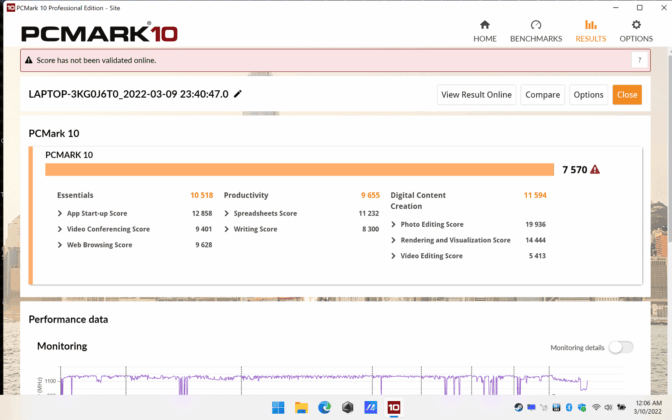The image size is (672, 420).
Task: Click the Performance data heading
Action: (x=68, y=319)
